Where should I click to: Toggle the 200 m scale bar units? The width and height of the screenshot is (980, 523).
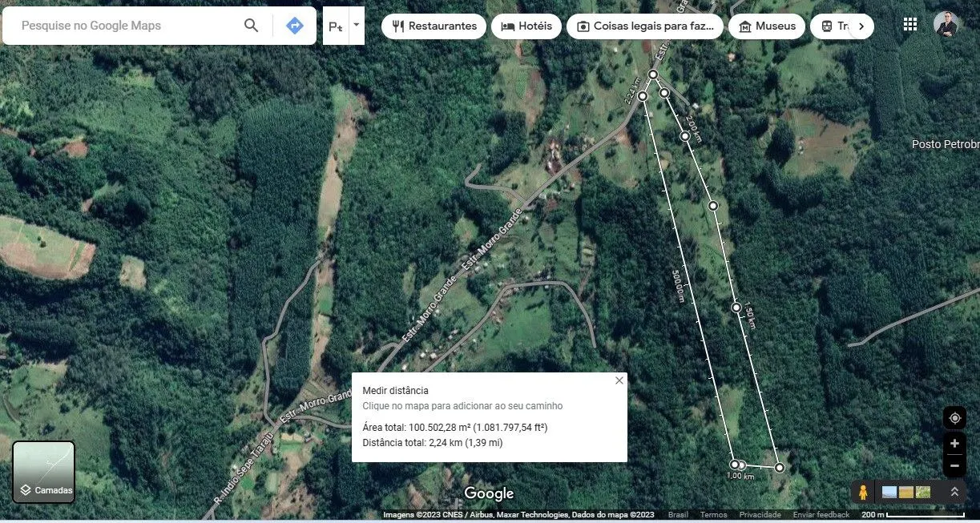coord(913,515)
